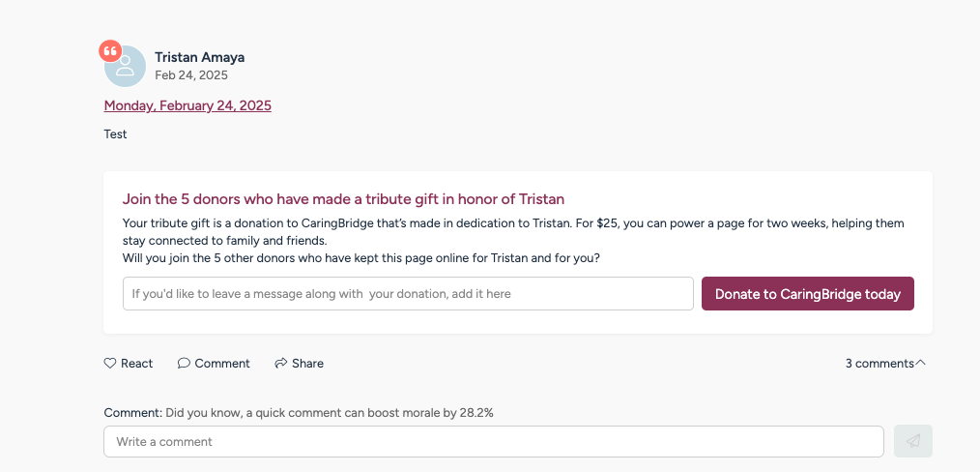Click into the Write a comment box

(493, 441)
